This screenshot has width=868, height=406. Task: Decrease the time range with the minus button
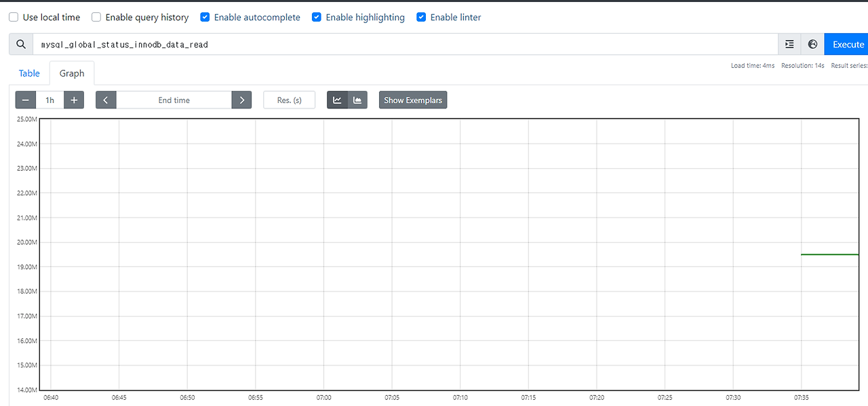tap(26, 100)
